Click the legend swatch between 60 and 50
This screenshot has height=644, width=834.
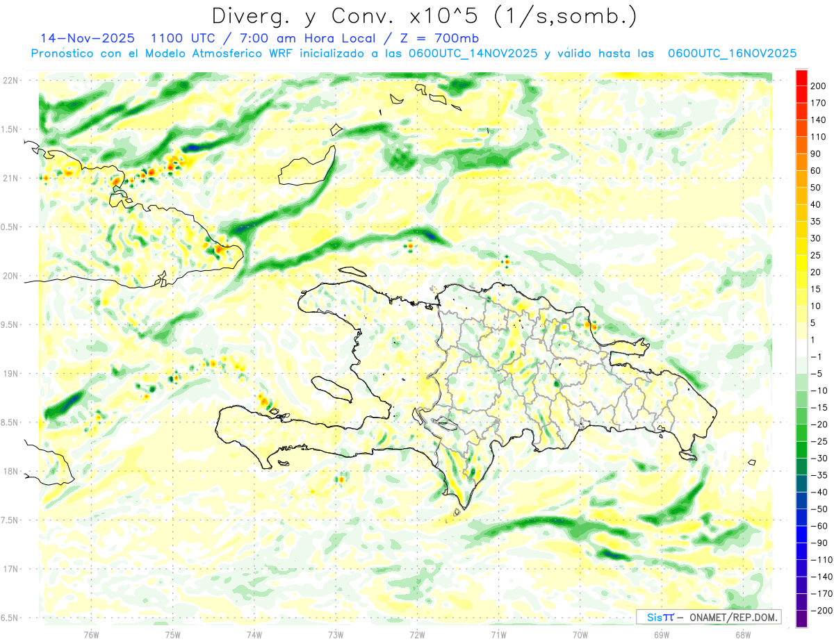[x=801, y=179]
